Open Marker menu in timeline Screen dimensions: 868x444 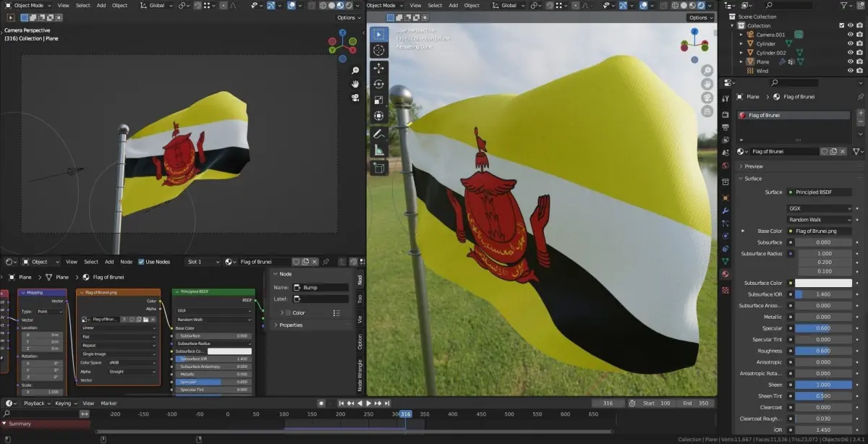(x=109, y=403)
